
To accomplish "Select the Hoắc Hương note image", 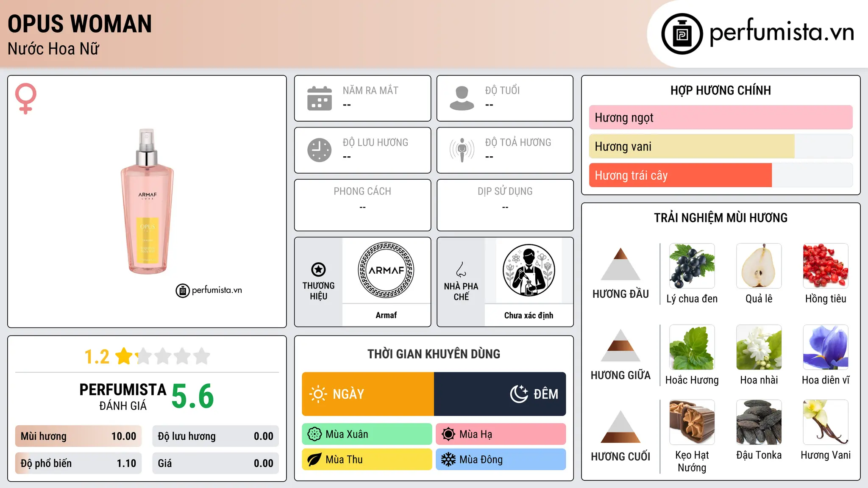I will click(x=692, y=347).
